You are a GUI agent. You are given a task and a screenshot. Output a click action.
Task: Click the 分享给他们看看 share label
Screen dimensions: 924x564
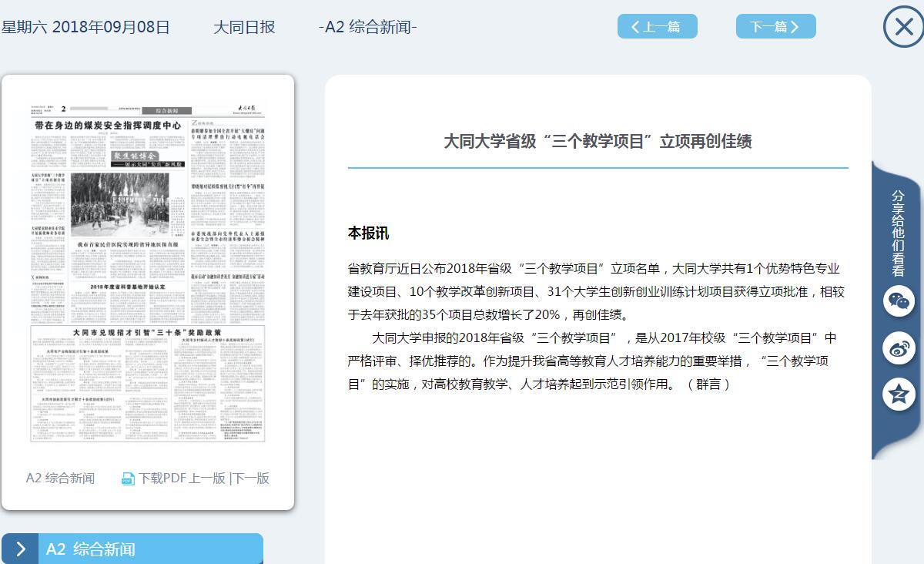point(898,233)
